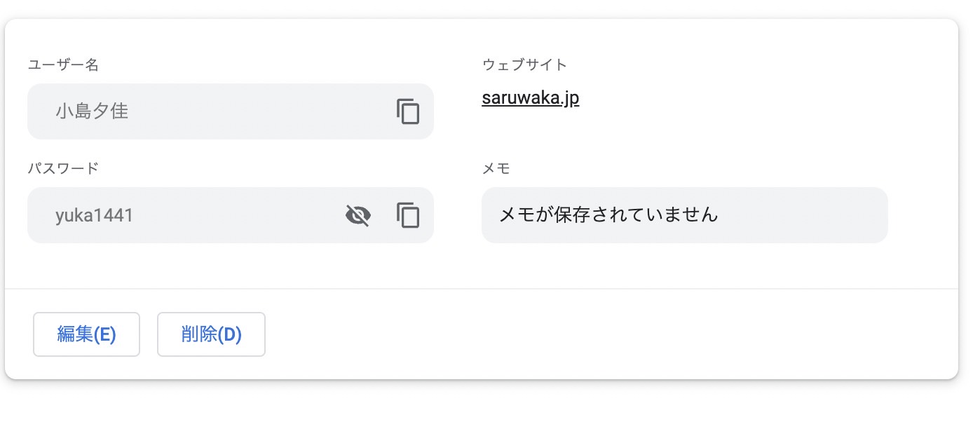The image size is (980, 429).
Task: Open the saruwaka.jp website link
Action: (x=531, y=98)
